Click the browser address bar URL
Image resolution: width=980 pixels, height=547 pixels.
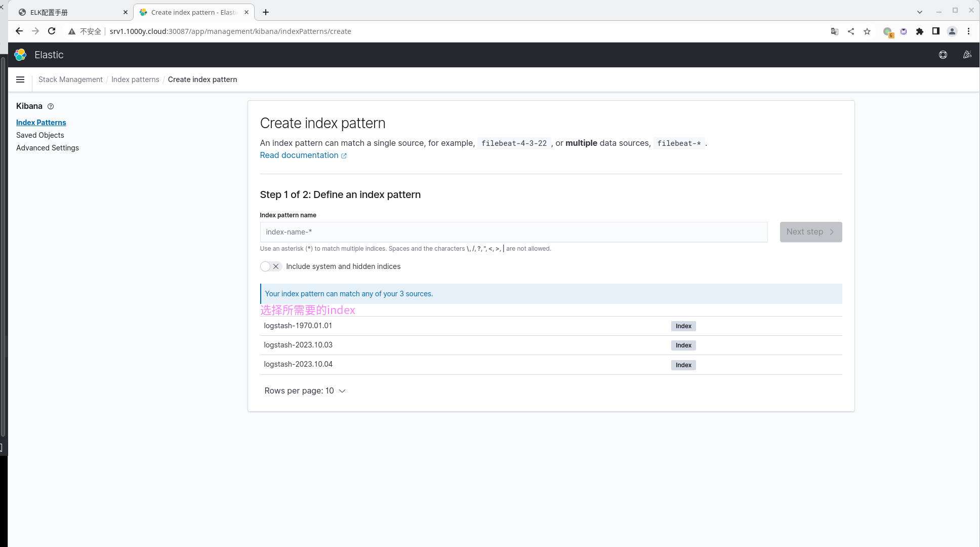230,31
